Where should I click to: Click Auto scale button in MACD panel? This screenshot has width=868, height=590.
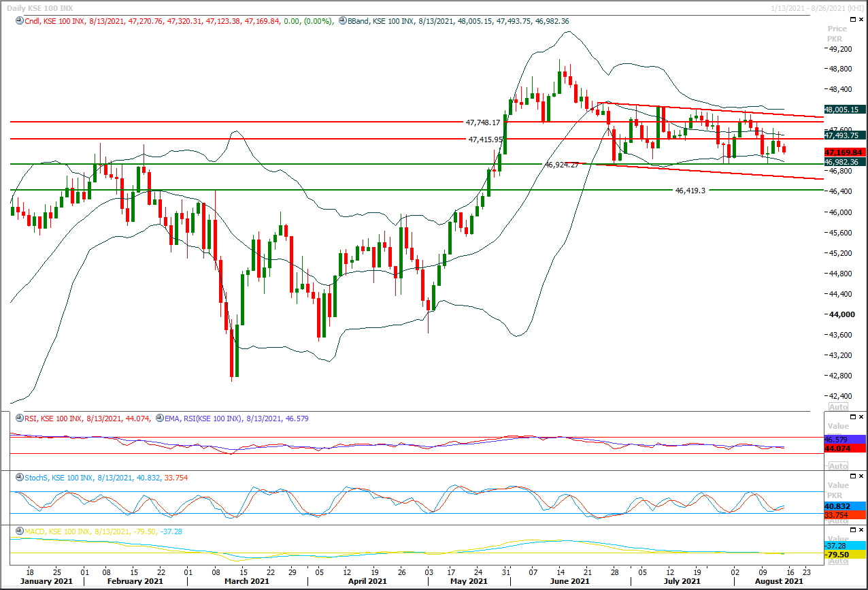pos(839,561)
